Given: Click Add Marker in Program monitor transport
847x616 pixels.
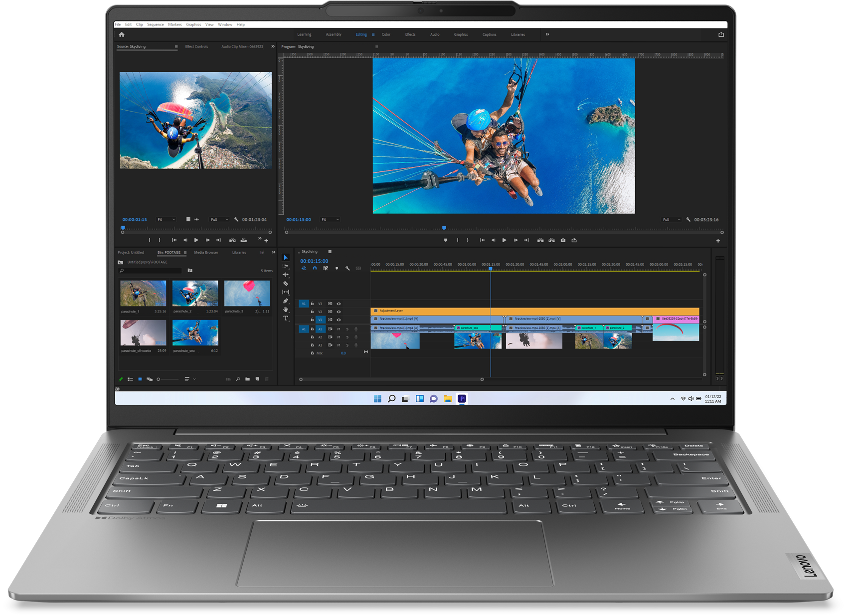Looking at the screenshot, I should tap(446, 240).
